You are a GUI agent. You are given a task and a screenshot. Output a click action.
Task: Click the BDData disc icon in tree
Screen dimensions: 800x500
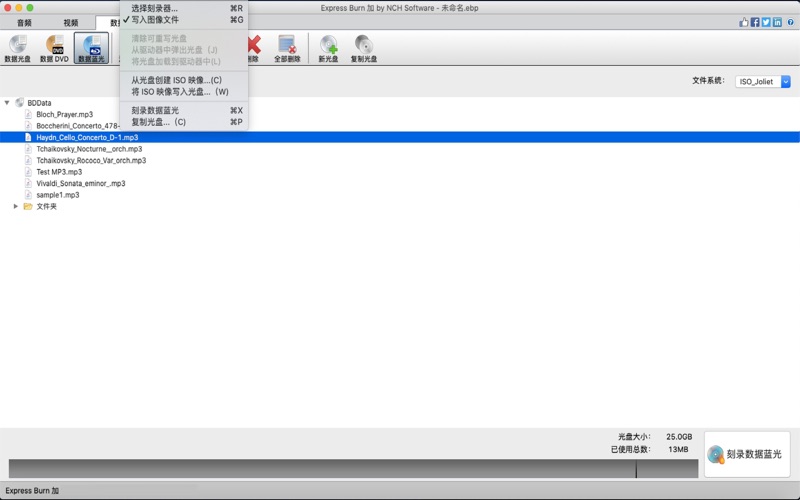pyautogui.click(x=19, y=103)
